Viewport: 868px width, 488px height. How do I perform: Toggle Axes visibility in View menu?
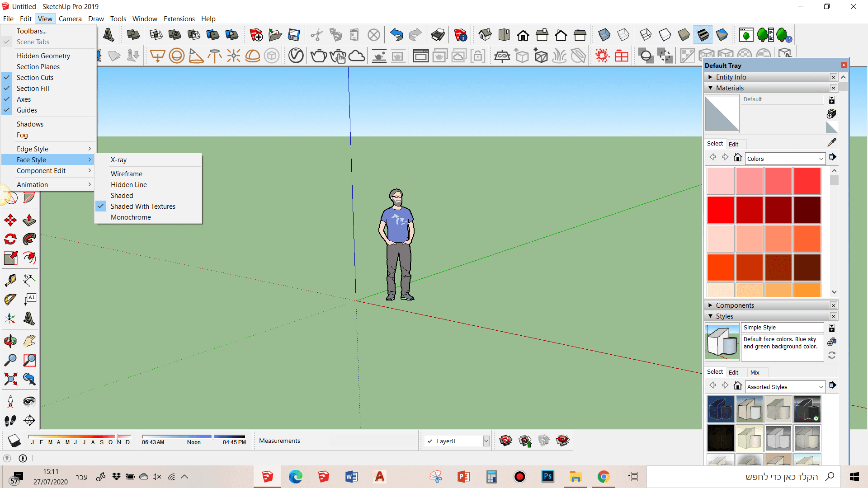(24, 99)
